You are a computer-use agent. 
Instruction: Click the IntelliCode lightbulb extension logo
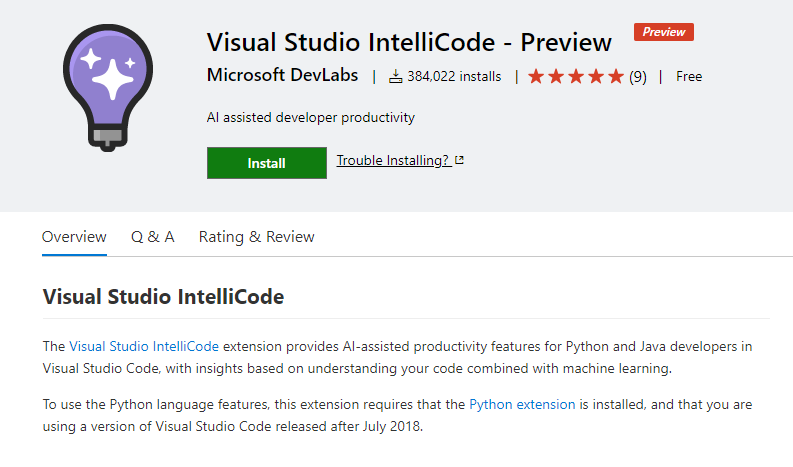[108, 88]
